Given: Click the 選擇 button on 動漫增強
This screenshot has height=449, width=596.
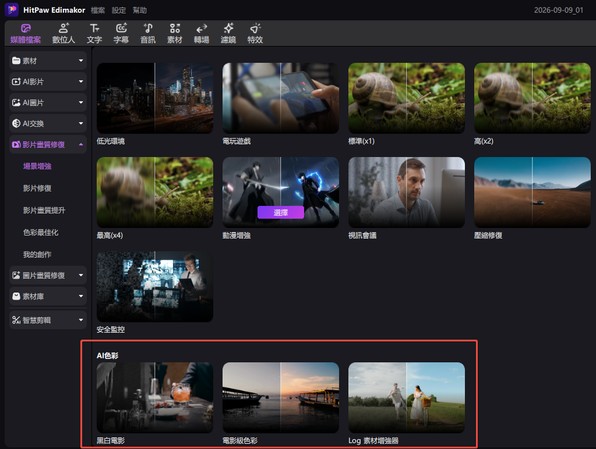Looking at the screenshot, I should pyautogui.click(x=281, y=213).
